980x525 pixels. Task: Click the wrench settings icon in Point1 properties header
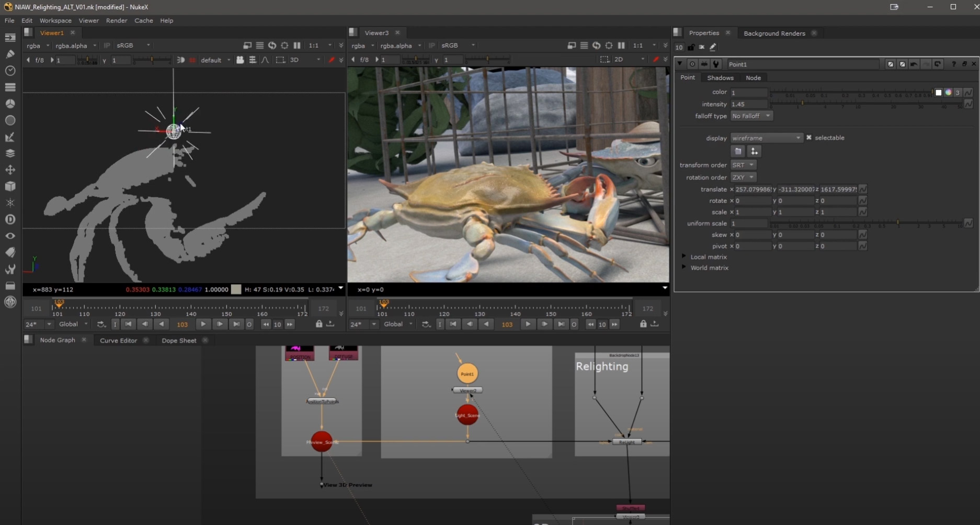(x=715, y=64)
